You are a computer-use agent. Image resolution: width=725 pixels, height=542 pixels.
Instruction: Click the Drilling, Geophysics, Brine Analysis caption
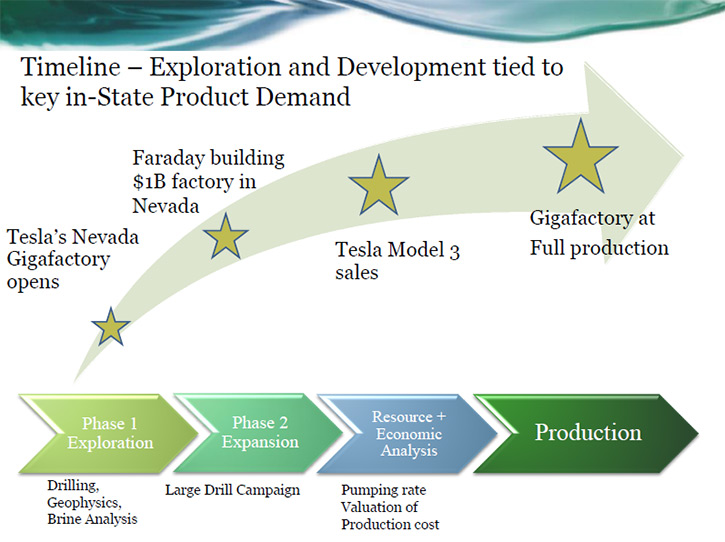click(x=92, y=502)
